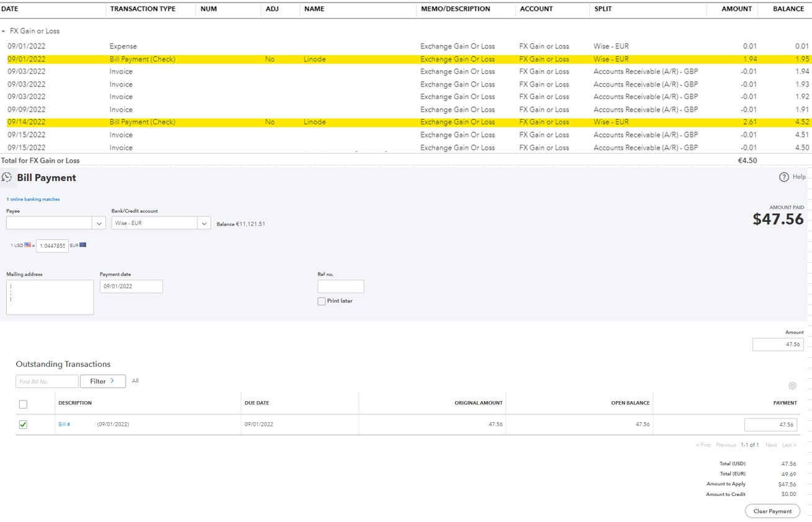Click into the Mailing address box

tap(50, 298)
